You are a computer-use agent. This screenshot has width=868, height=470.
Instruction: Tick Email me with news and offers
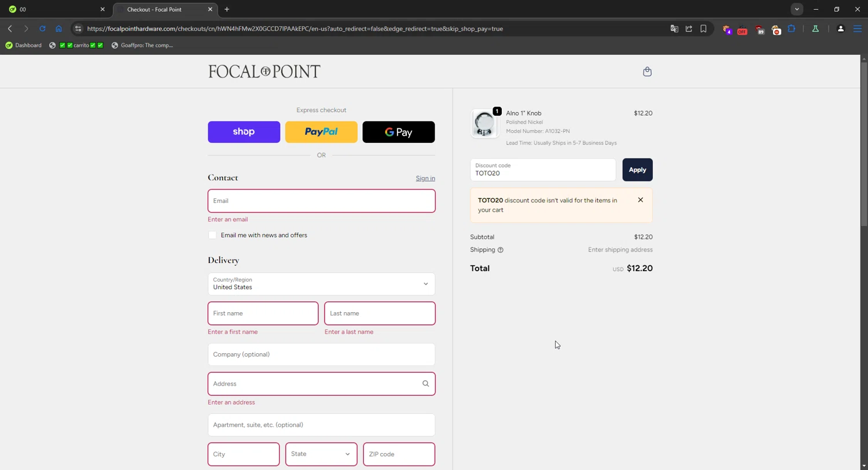point(212,235)
